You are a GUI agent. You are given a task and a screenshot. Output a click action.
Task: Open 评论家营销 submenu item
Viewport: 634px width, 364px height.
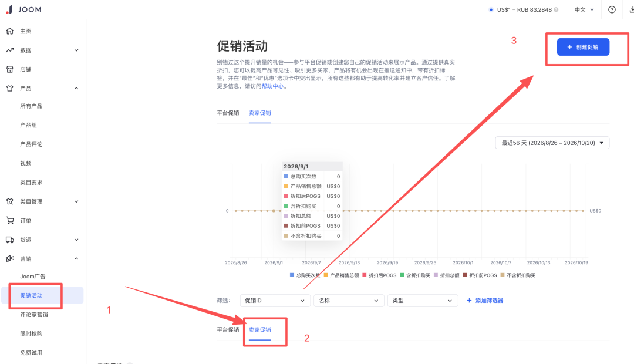pyautogui.click(x=34, y=314)
